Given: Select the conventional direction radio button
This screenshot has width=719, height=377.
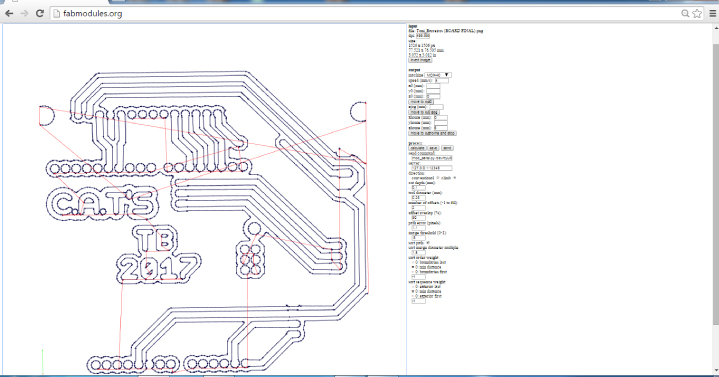Looking at the screenshot, I should point(437,178).
